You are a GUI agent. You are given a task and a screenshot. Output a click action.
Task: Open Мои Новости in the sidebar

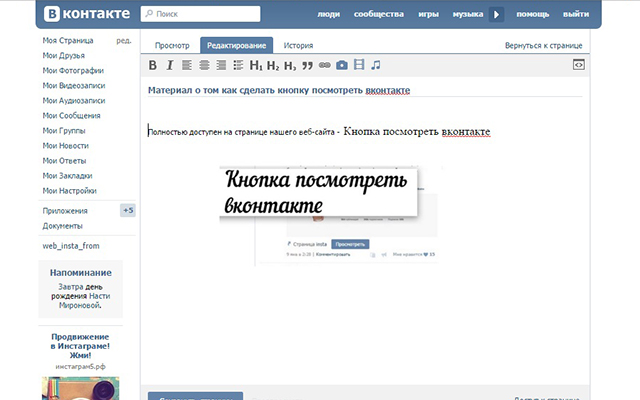pos(66,146)
